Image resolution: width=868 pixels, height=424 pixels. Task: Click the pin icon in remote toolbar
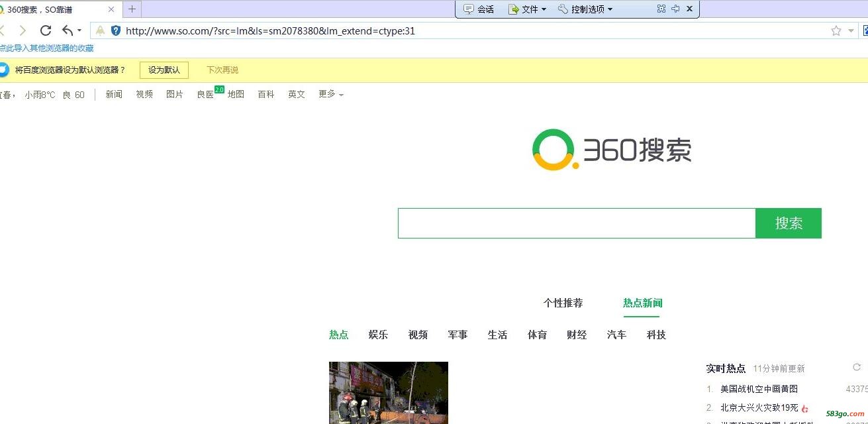675,9
